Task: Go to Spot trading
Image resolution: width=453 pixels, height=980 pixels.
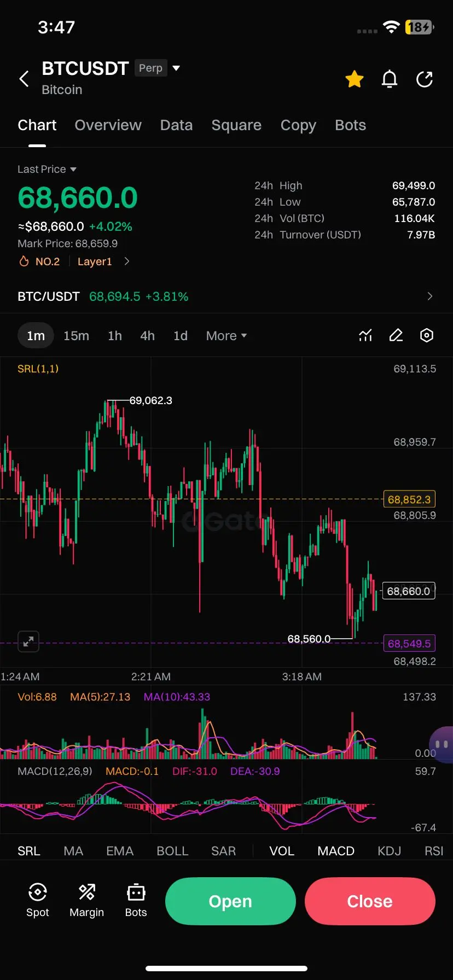Action: click(37, 900)
